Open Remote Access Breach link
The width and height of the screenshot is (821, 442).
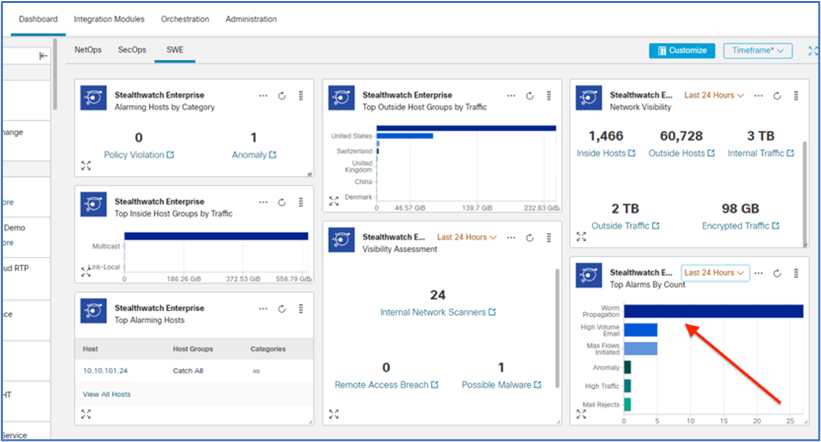click(386, 385)
